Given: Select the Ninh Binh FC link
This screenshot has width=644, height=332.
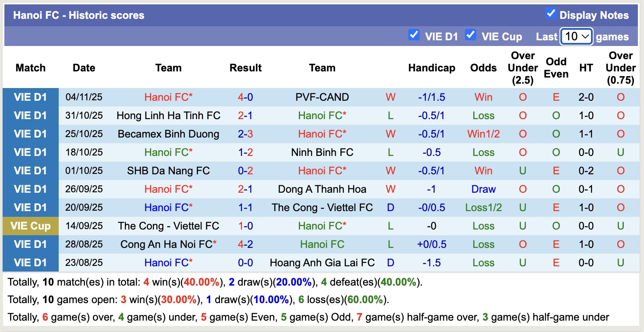Looking at the screenshot, I should coord(322,152).
